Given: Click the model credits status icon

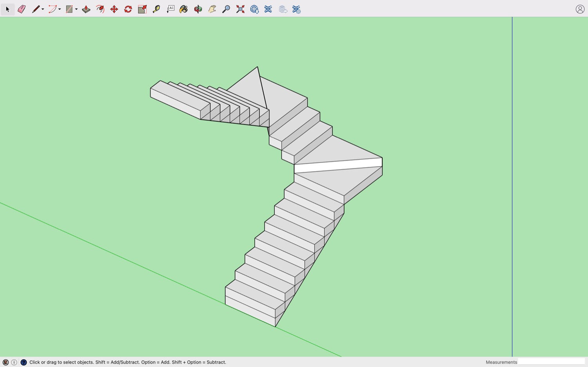Looking at the screenshot, I should click(14, 362).
